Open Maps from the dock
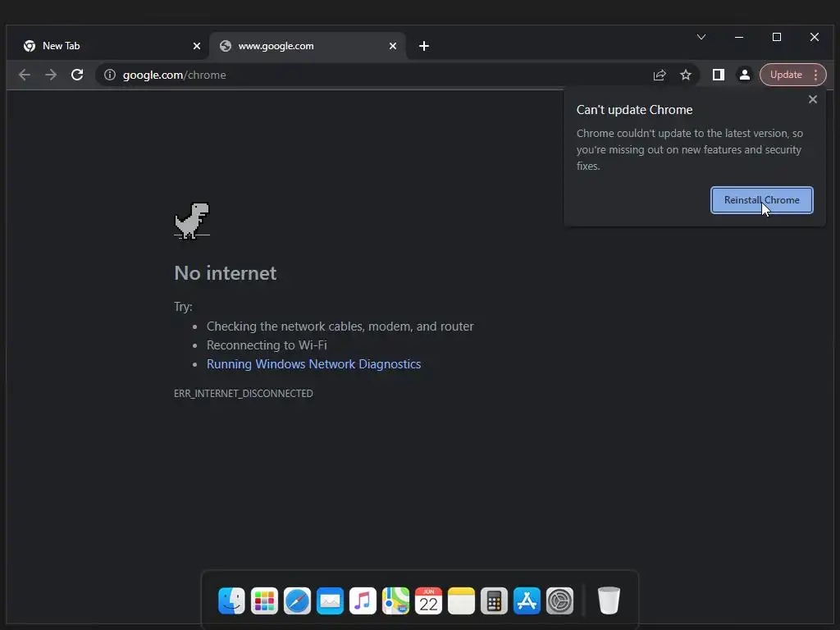 point(395,600)
